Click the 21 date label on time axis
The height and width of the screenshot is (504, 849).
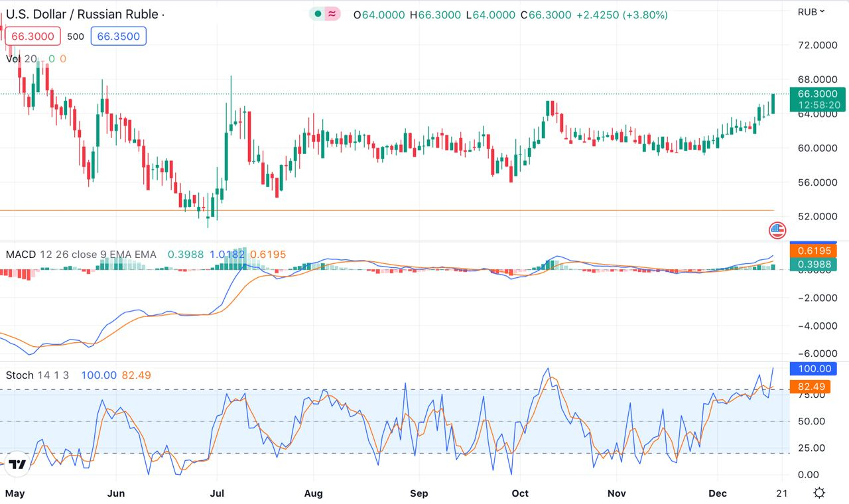tap(781, 493)
